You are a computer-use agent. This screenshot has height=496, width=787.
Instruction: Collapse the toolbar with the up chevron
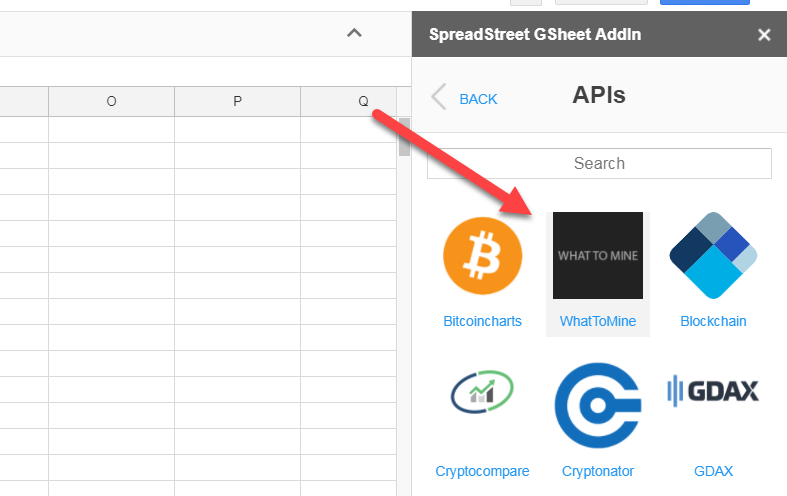point(354,33)
